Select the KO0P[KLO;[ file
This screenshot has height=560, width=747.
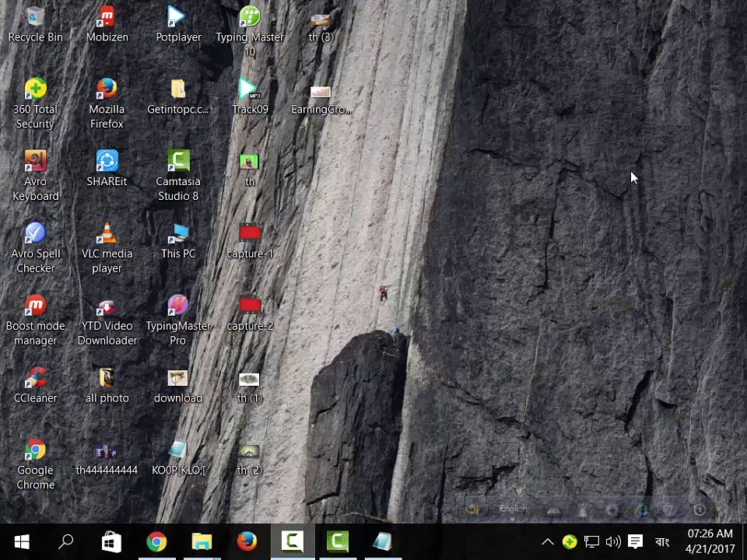pyautogui.click(x=178, y=458)
